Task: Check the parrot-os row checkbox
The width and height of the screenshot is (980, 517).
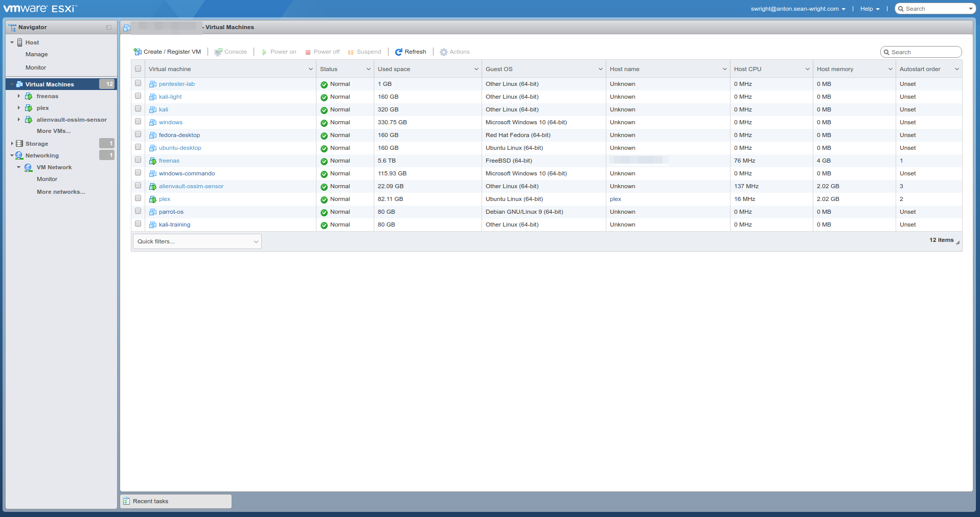Action: [138, 211]
